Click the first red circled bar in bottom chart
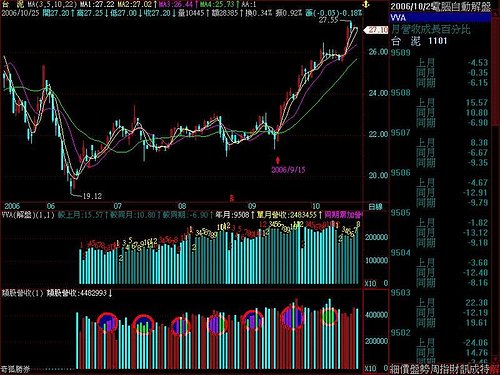Image resolution: width=500 pixels, height=375 pixels. point(107,322)
